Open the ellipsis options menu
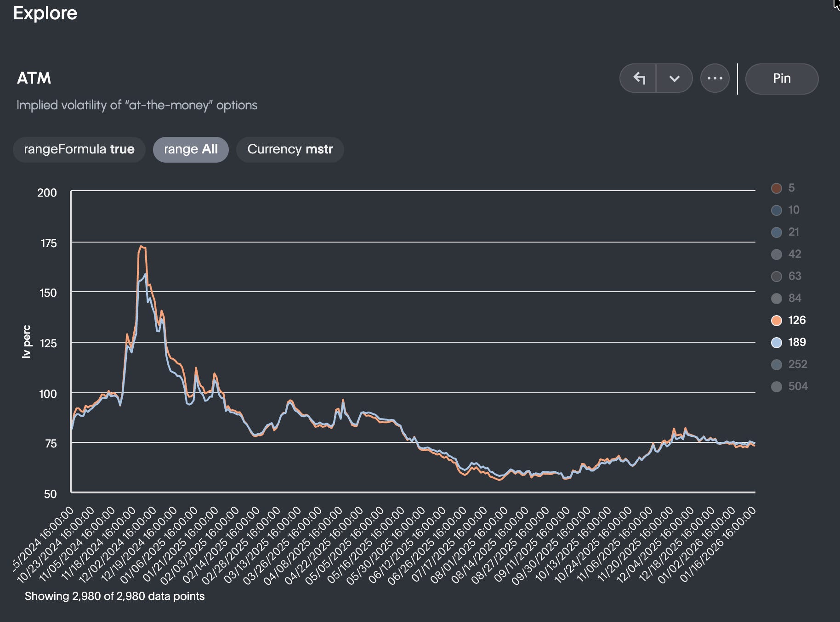Viewport: 840px width, 622px height. (x=715, y=78)
